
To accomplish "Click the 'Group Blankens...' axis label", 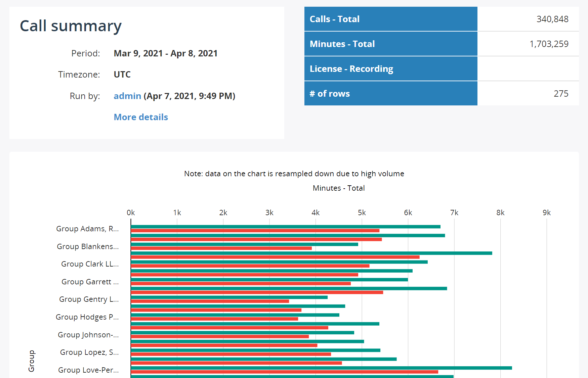I will pos(88,246).
